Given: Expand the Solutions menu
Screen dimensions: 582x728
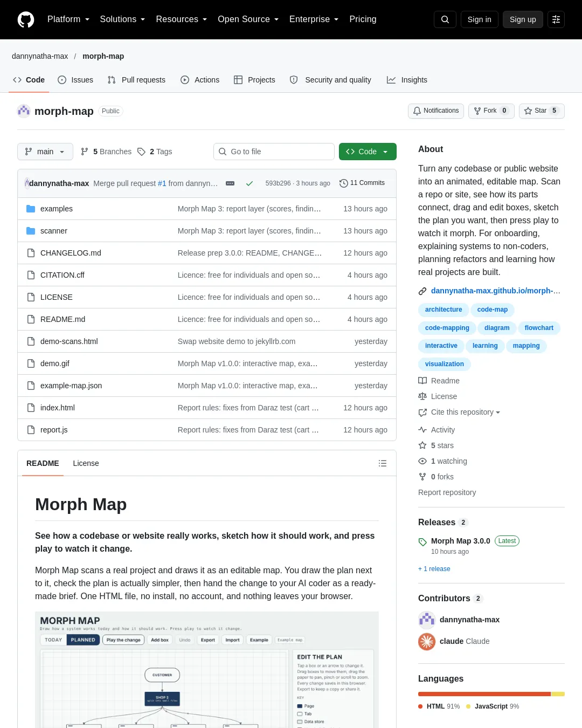Looking at the screenshot, I should (x=122, y=19).
